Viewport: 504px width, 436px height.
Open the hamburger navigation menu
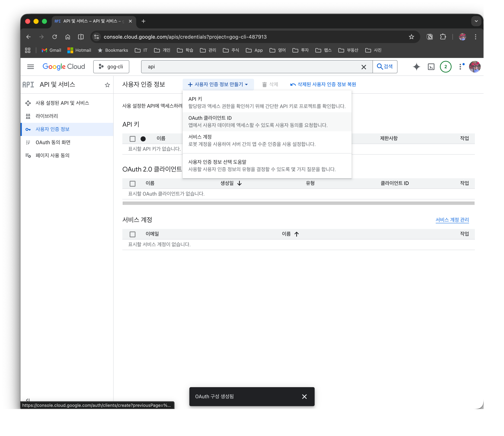coord(31,67)
